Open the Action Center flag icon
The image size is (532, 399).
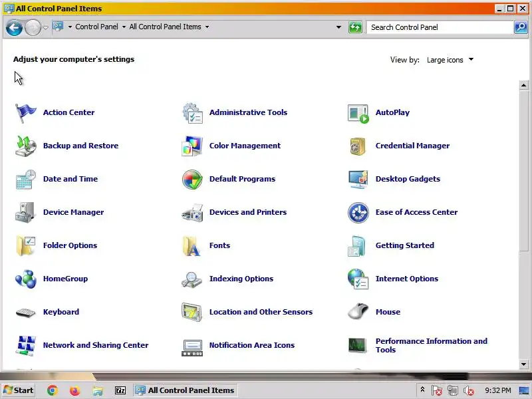25,112
